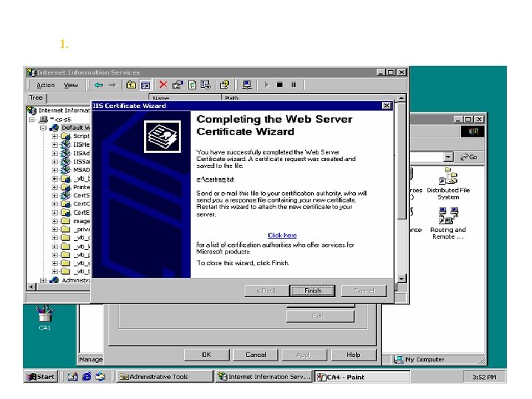Close the IIS Certificate Wizard dialog

click(x=386, y=106)
